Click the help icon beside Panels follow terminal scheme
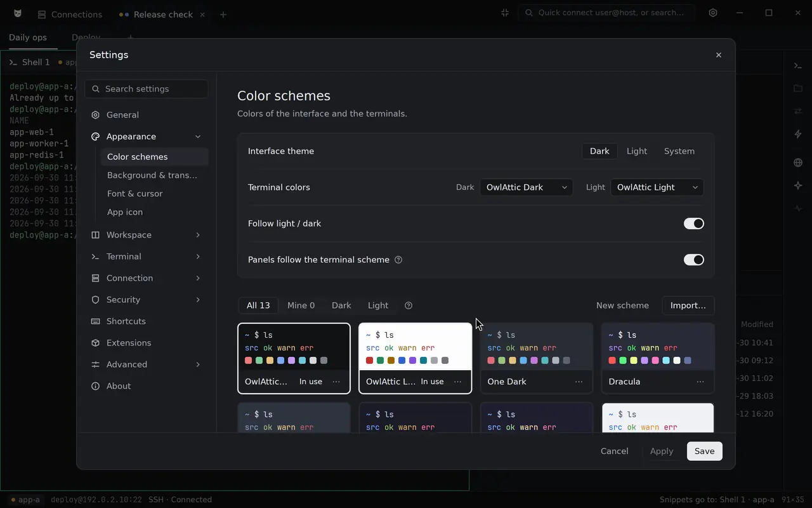 [x=398, y=260]
